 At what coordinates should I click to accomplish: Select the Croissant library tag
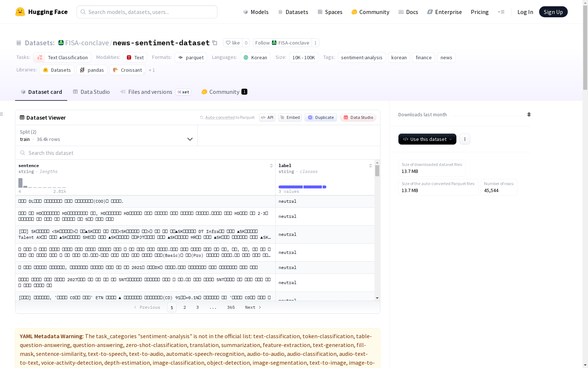tap(128, 70)
